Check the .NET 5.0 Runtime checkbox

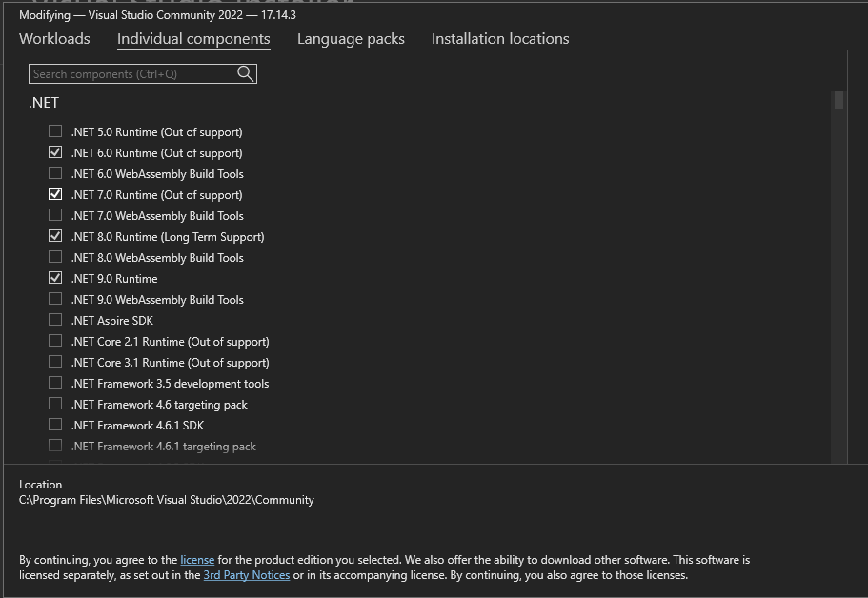(x=55, y=131)
